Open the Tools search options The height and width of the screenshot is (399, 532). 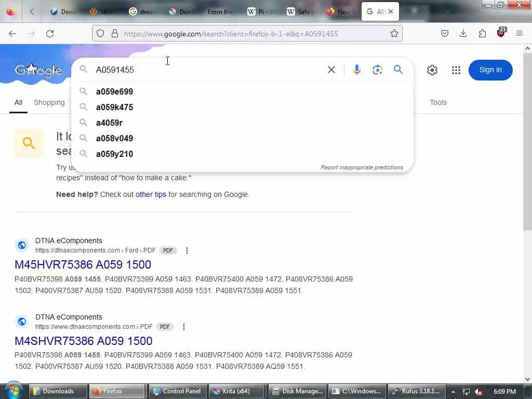point(438,102)
